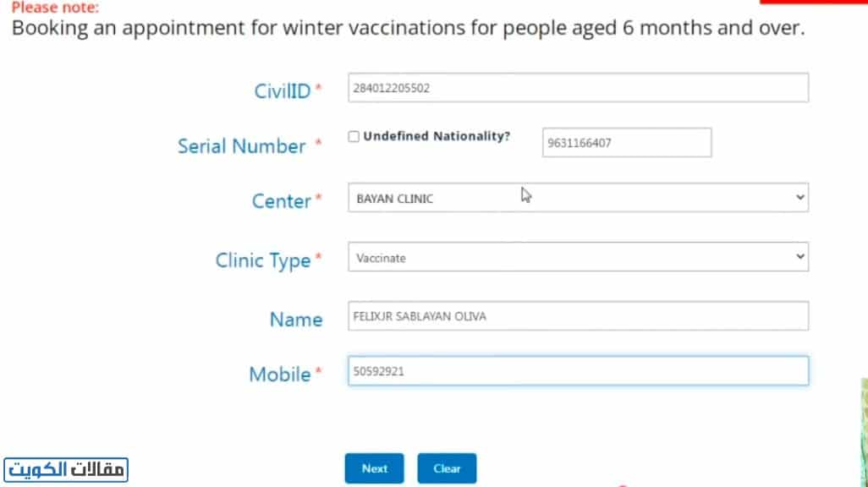Focus the Mobile number input field
Viewport: 868px width, 487px height.
pos(578,370)
